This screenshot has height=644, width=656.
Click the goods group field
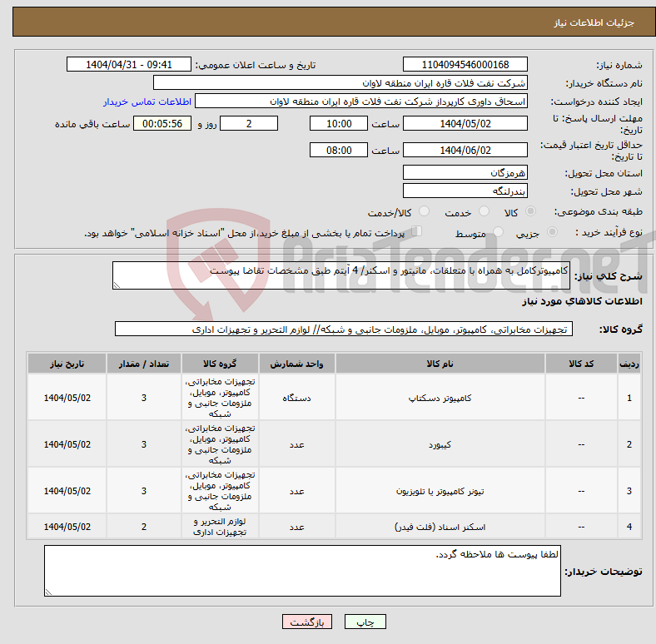pyautogui.click(x=344, y=329)
